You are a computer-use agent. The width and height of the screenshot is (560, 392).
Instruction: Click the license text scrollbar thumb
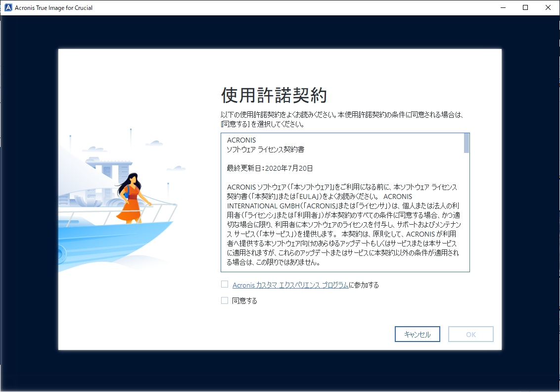467,143
